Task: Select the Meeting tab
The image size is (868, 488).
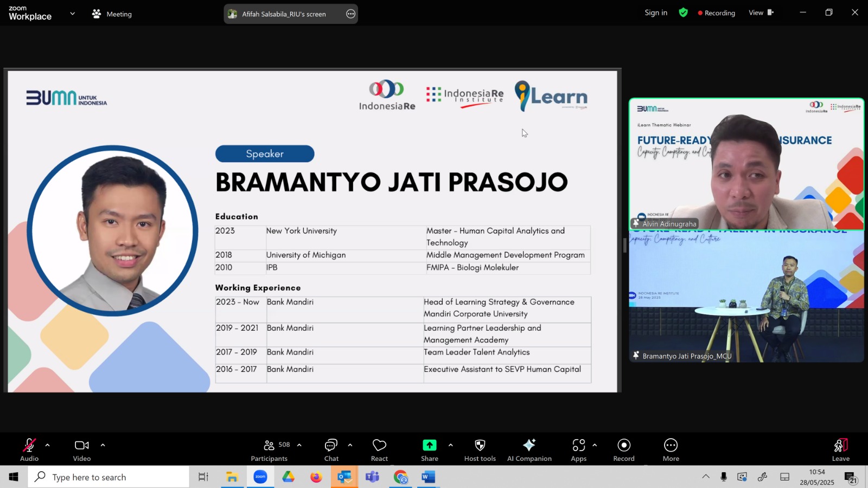Action: click(x=112, y=14)
